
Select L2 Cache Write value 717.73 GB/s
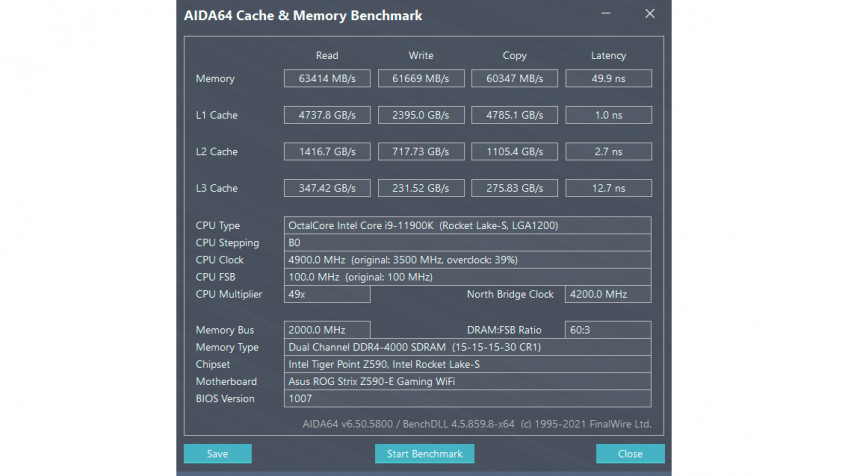(421, 151)
